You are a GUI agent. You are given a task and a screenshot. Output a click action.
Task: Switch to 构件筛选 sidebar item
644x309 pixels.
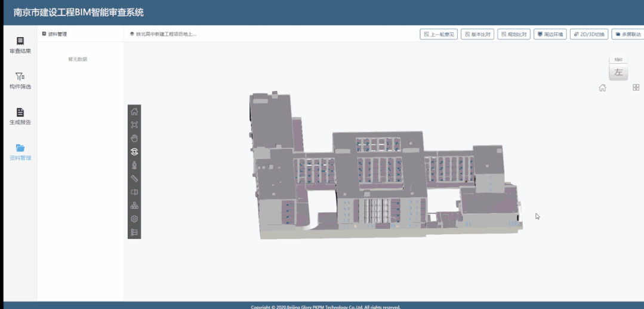[20, 81]
